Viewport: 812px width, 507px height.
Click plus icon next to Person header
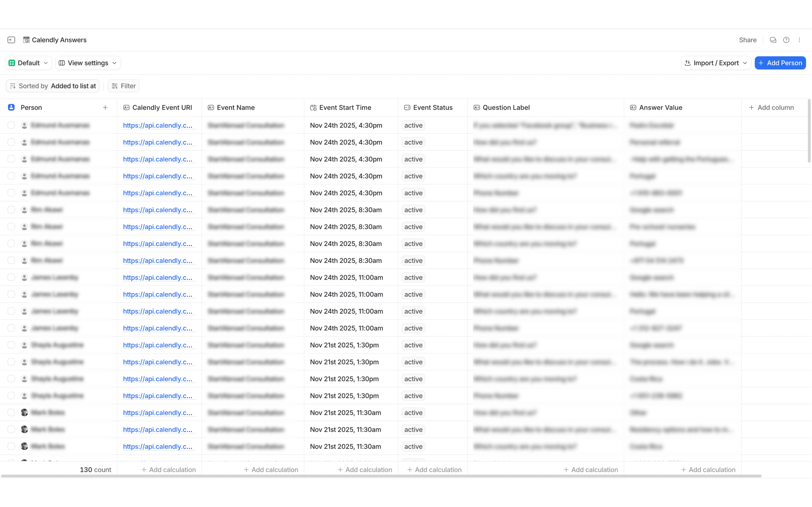tap(105, 107)
